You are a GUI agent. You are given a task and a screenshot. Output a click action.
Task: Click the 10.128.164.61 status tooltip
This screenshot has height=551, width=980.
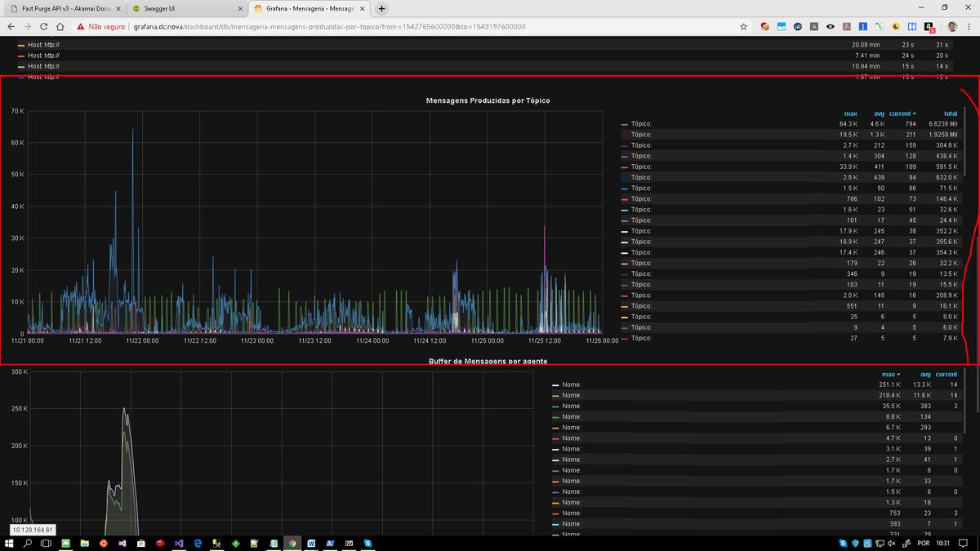click(x=33, y=530)
